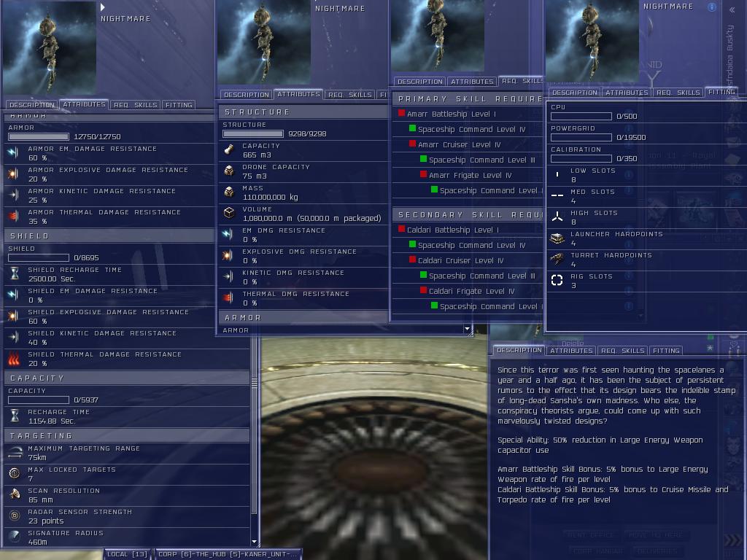Click the Shield Explosive Damage Resistance icon

13,316
